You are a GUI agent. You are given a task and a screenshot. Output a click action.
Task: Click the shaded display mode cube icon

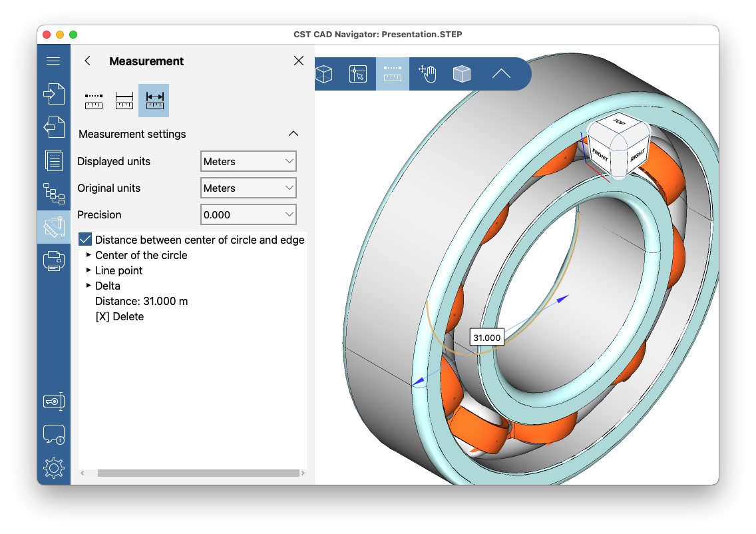tap(461, 74)
